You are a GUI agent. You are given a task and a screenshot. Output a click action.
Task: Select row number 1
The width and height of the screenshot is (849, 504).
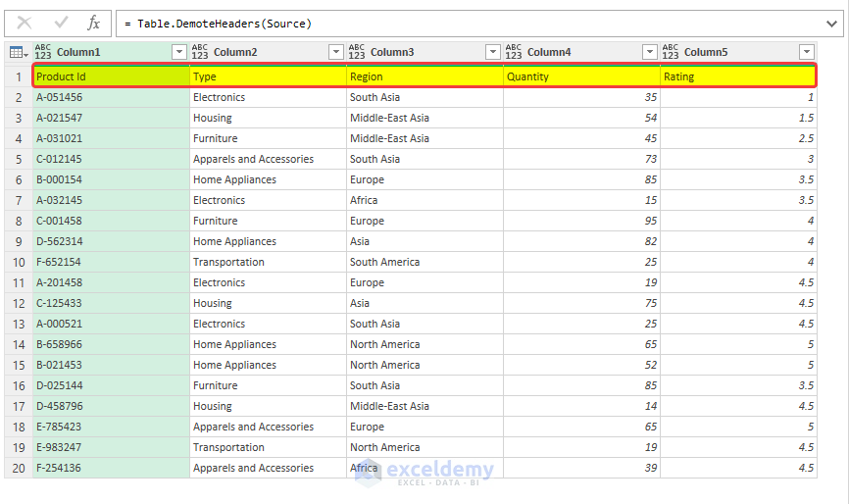(x=19, y=76)
